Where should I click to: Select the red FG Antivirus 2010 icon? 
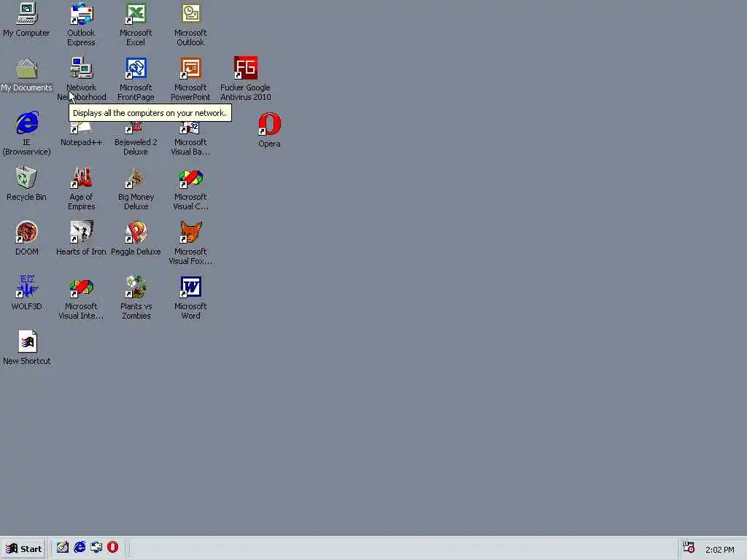click(245, 68)
